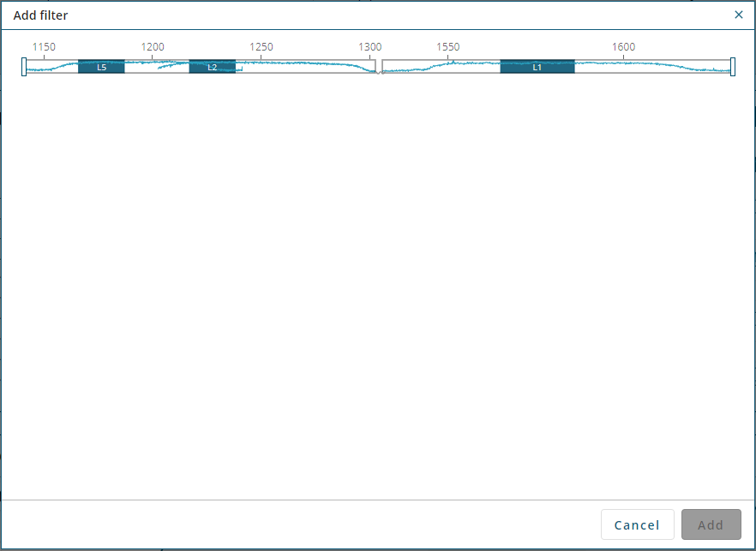The height and width of the screenshot is (551, 756).
Task: Click the 1200 MHz tick label
Action: pyautogui.click(x=153, y=47)
